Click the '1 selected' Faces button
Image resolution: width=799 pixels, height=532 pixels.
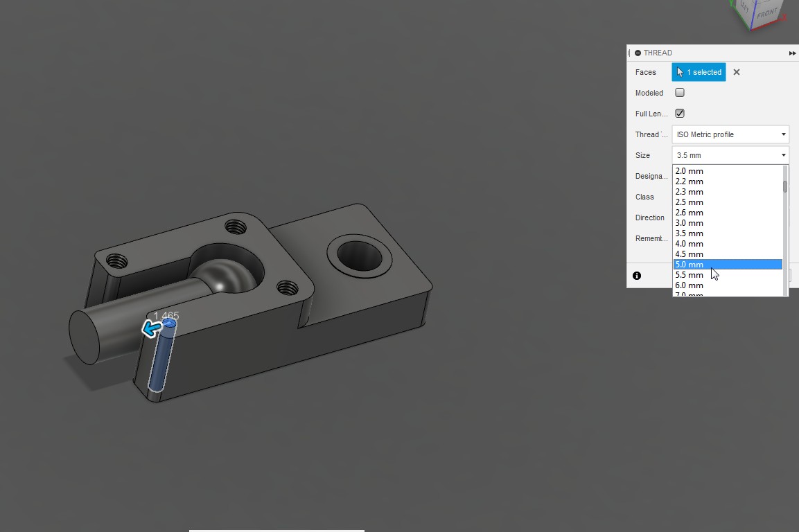point(699,72)
